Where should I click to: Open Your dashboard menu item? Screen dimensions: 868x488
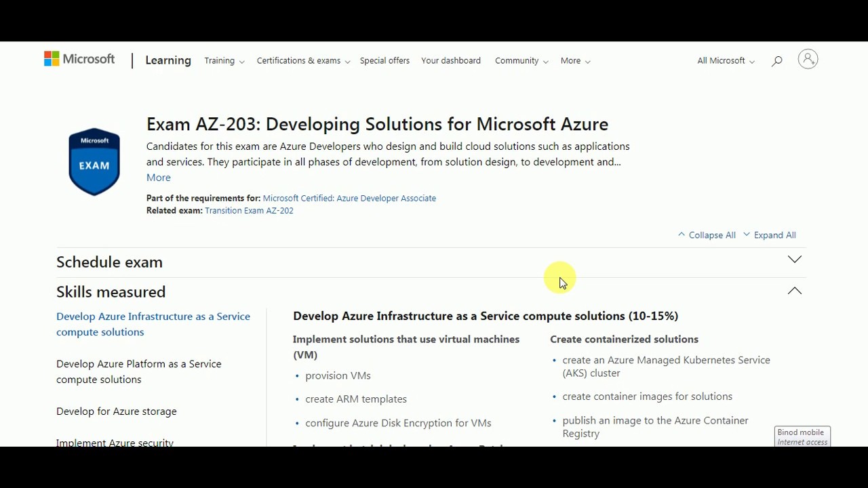pyautogui.click(x=451, y=61)
